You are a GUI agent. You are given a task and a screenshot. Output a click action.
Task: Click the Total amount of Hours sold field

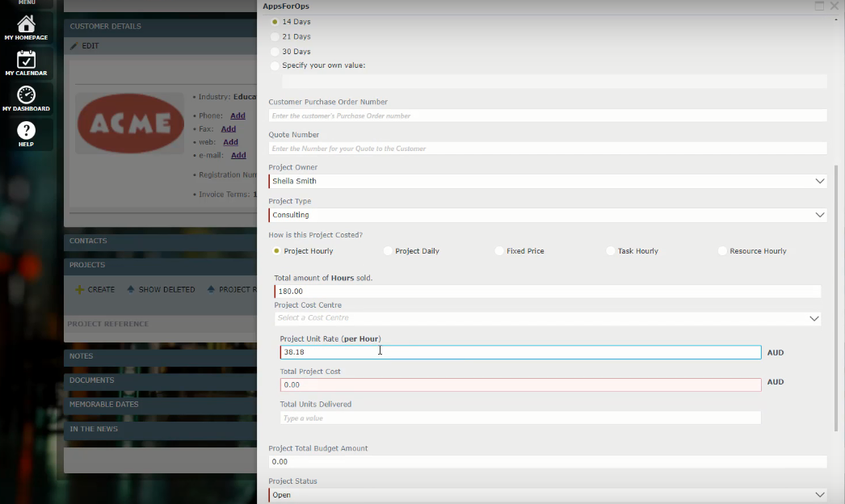(x=548, y=292)
